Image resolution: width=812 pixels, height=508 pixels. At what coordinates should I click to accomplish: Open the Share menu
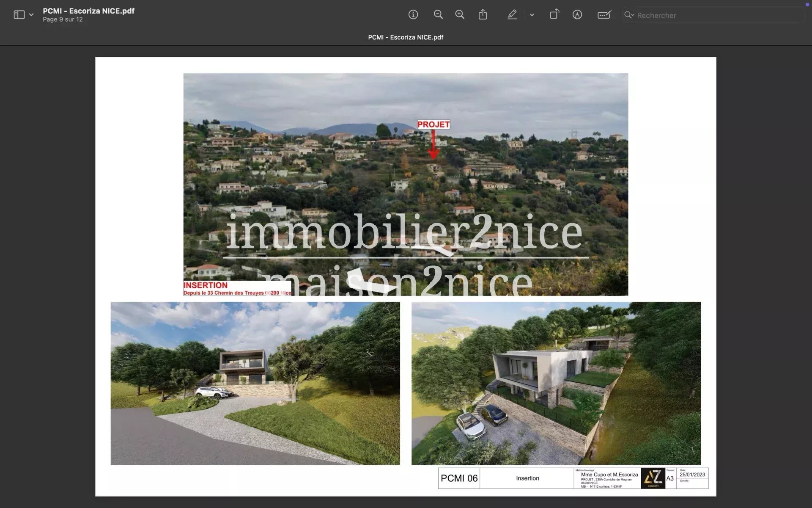click(483, 15)
